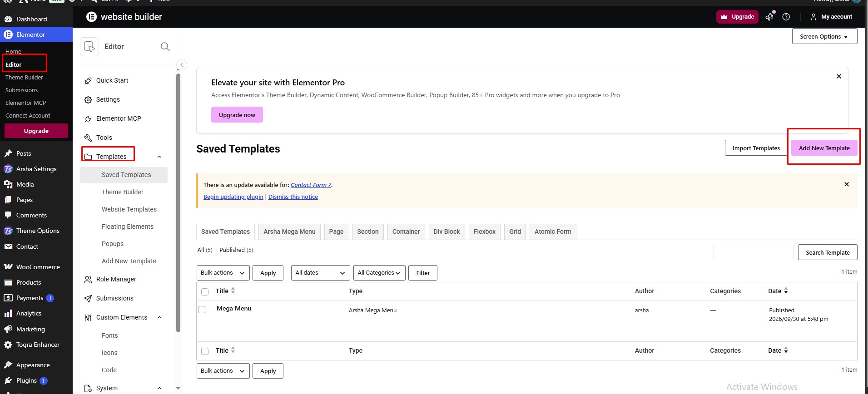This screenshot has height=394, width=868.
Task: Dismiss the Contact Form 7 update notice
Action: point(847,184)
